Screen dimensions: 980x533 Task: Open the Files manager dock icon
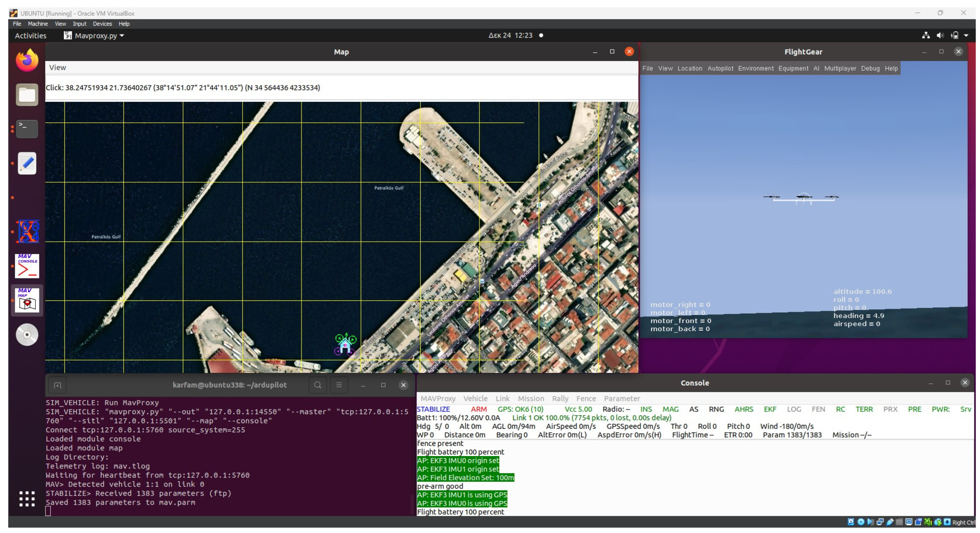click(27, 95)
